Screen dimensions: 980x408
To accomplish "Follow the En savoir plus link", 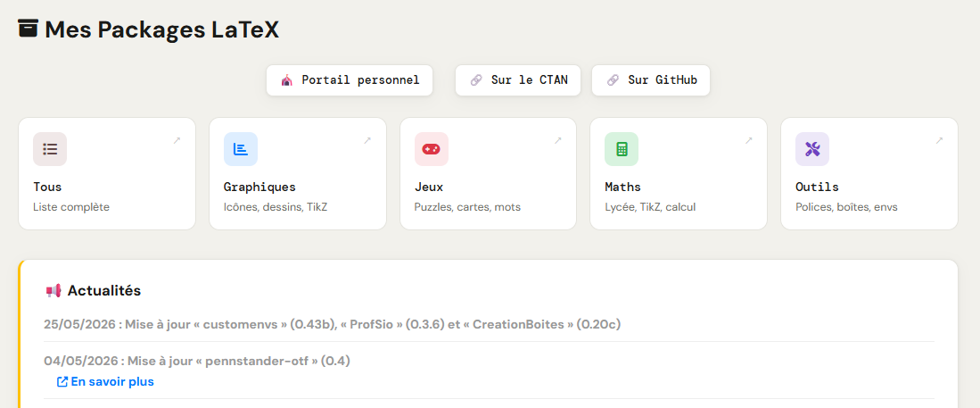I will point(105,382).
